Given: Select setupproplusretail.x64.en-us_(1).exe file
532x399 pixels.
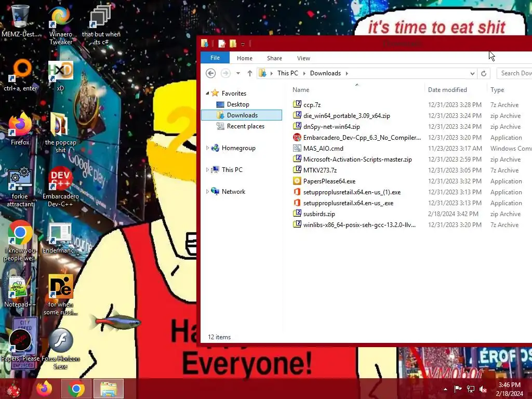Looking at the screenshot, I should pyautogui.click(x=352, y=192).
